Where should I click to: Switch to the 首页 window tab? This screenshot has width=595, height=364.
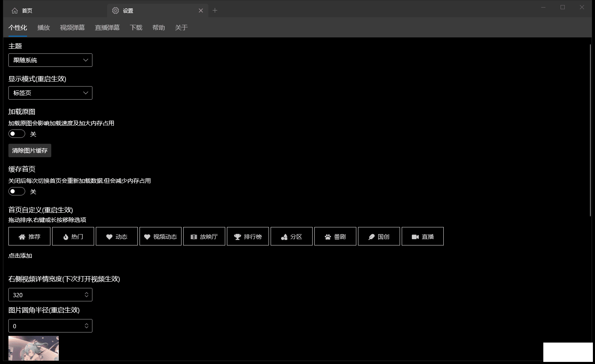(55, 11)
